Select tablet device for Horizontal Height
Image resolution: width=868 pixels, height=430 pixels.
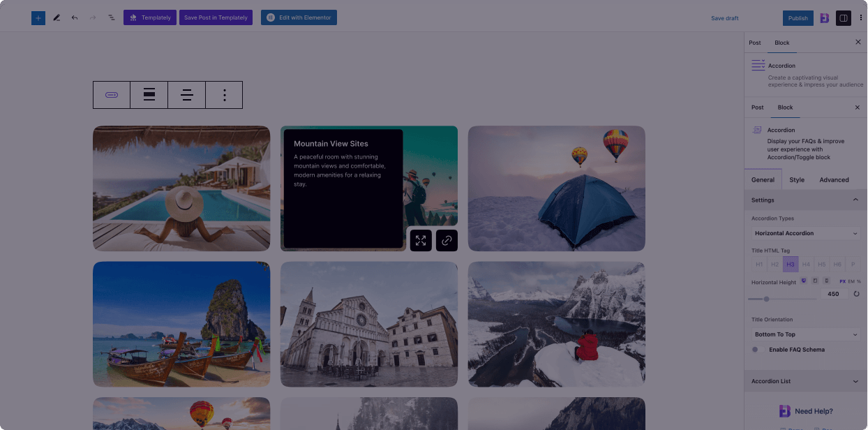coord(815,281)
